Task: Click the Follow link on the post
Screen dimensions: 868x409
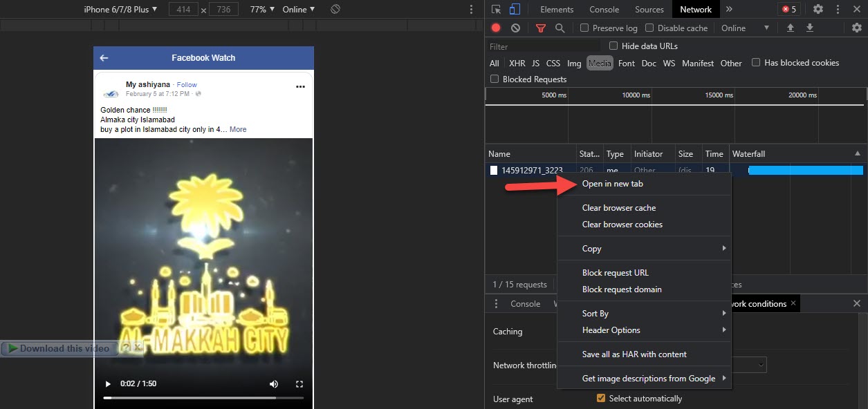Action: 187,85
